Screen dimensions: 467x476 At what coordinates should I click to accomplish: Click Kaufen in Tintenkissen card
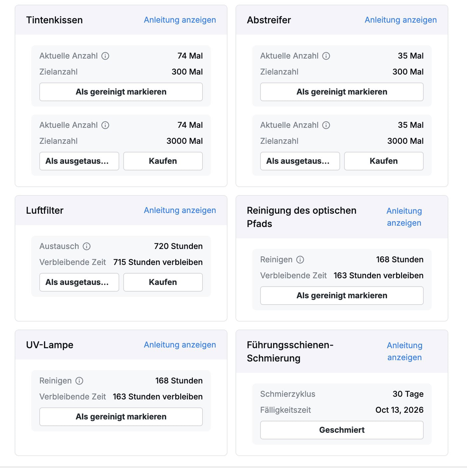[x=163, y=161]
